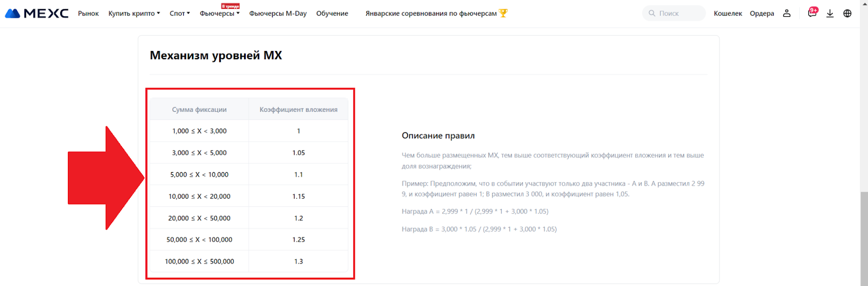
Task: Select the row 3,000 ≤ X < 5,000
Action: (249, 152)
